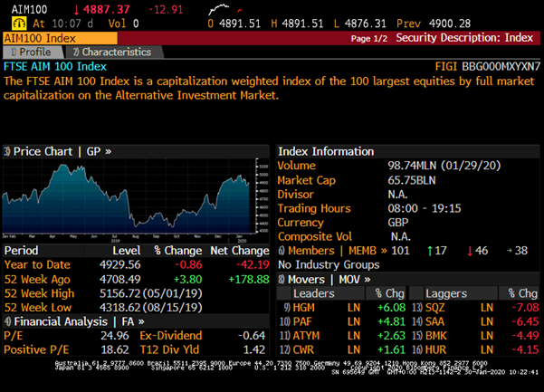Viewport: 544px width, 392px height.
Task: Click Trading Hours value 08:00 - 19:15
Action: [x=425, y=208]
